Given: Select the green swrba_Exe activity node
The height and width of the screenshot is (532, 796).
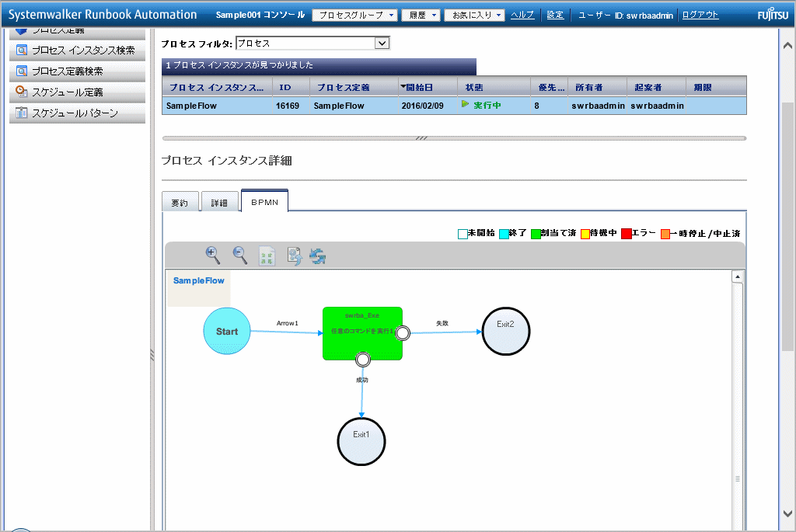Looking at the screenshot, I should click(x=362, y=333).
